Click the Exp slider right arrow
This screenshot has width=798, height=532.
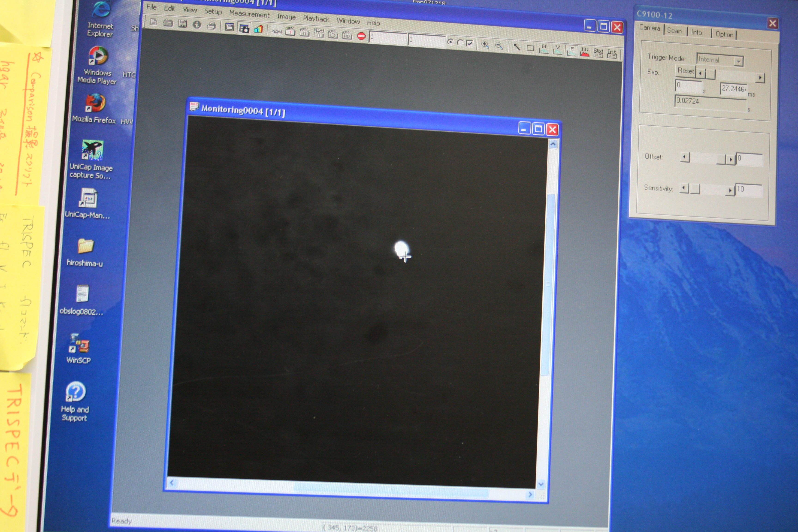[x=760, y=78]
